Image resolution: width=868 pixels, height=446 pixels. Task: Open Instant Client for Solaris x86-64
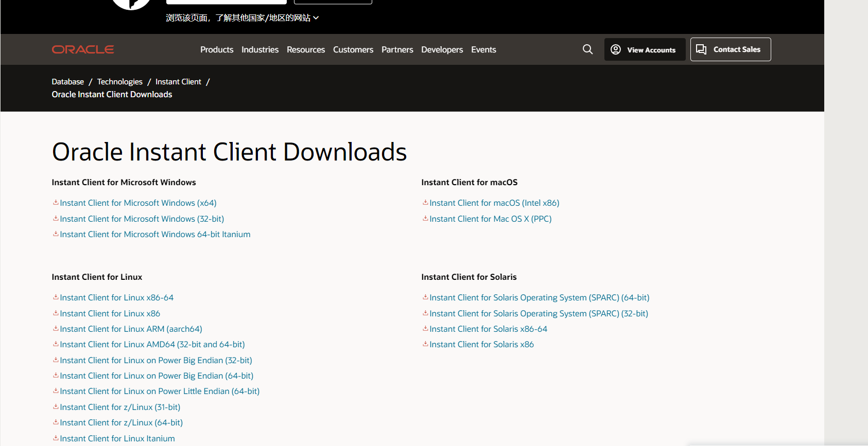point(489,329)
